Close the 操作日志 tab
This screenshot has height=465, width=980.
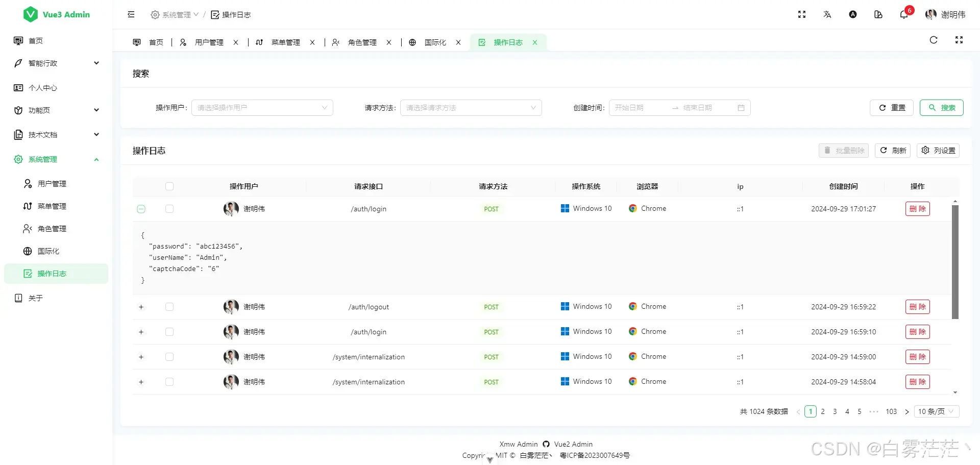coord(535,42)
